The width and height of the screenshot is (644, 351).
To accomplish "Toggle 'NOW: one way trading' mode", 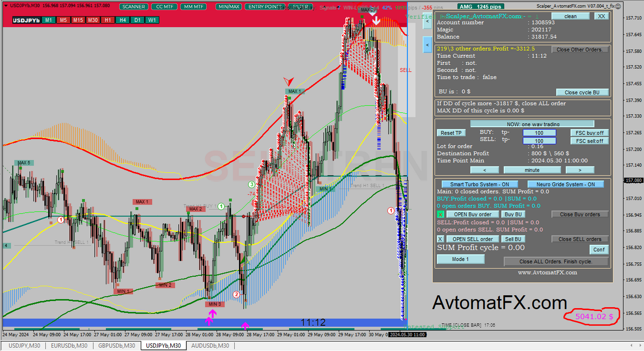I will point(532,124).
